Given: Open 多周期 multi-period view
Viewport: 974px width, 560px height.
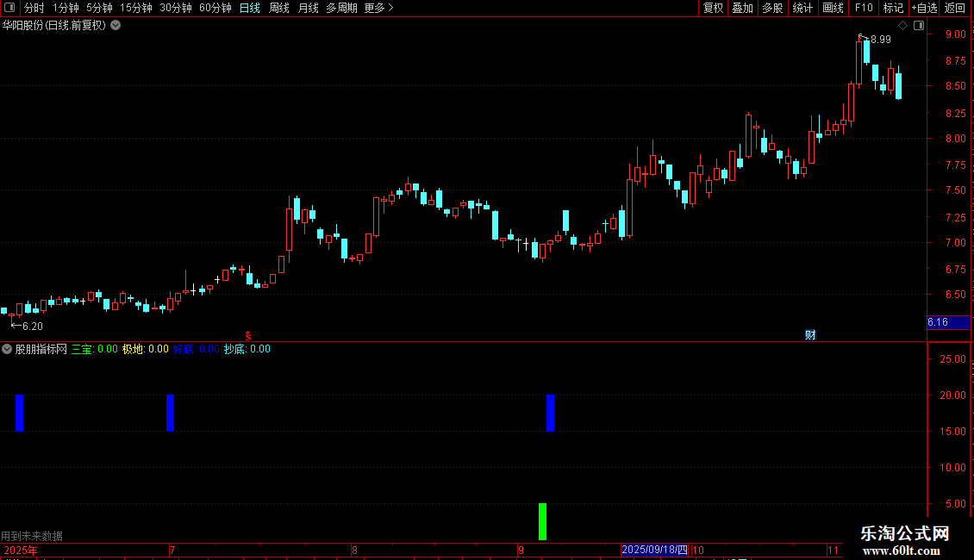Looking at the screenshot, I should [x=341, y=8].
